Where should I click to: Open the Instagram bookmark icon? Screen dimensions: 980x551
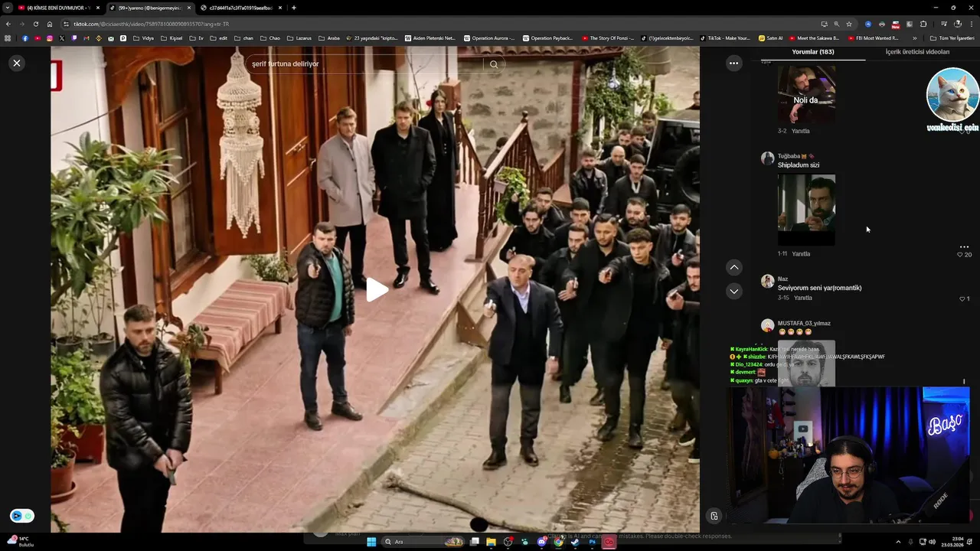pyautogui.click(x=50, y=38)
